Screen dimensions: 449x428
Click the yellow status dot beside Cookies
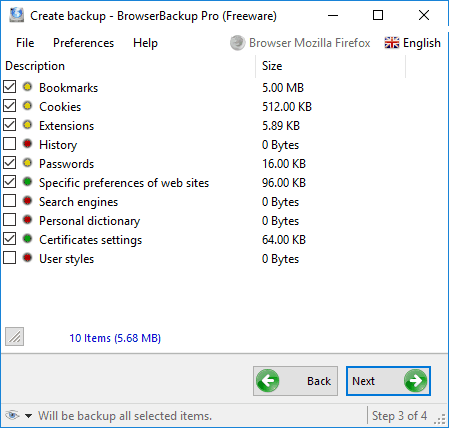[x=27, y=106]
